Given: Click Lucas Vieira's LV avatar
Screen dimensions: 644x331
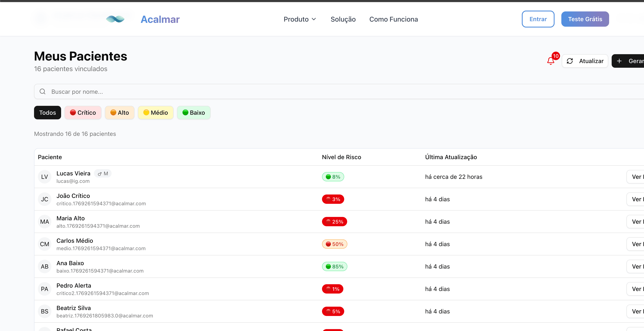Looking at the screenshot, I should coord(44,177).
